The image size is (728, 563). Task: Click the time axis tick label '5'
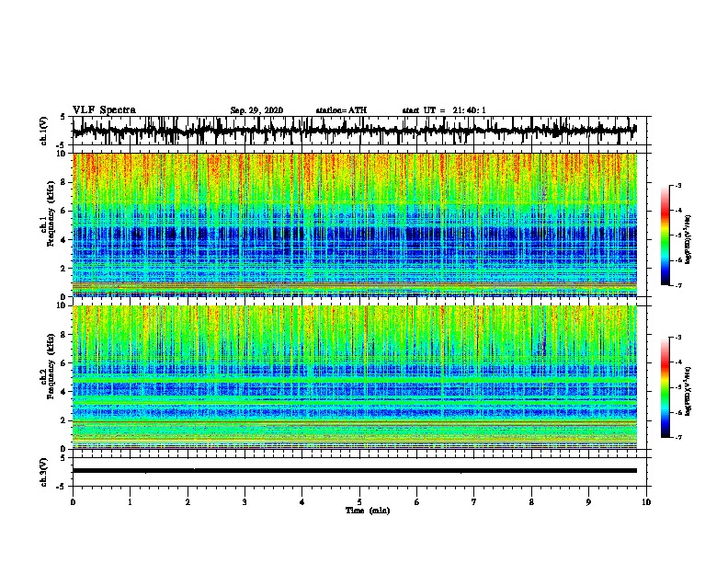point(359,502)
